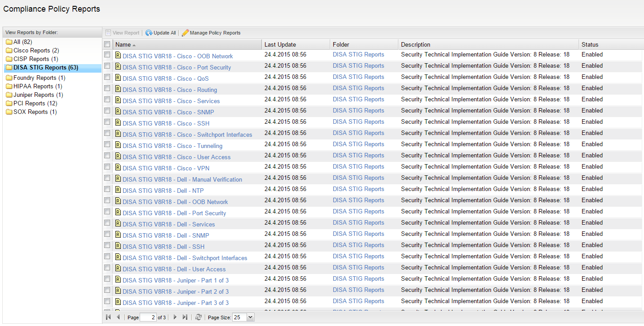Click report icon for Cisco - OOB Network
644x326 pixels.
118,55
